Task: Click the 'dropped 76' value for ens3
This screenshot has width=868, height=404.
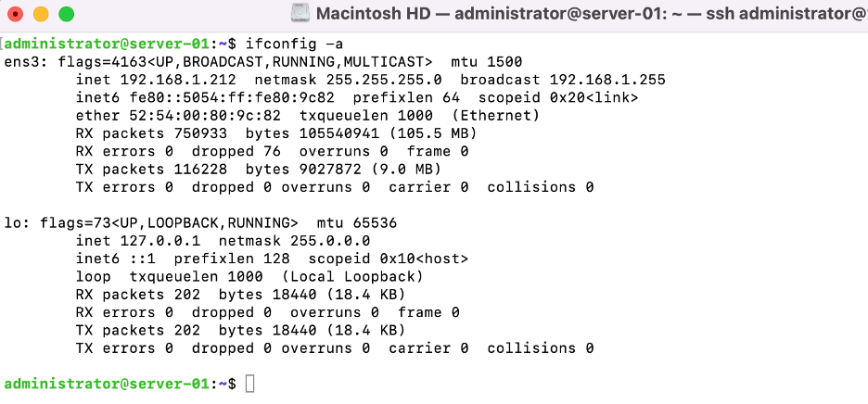Action: (236, 151)
